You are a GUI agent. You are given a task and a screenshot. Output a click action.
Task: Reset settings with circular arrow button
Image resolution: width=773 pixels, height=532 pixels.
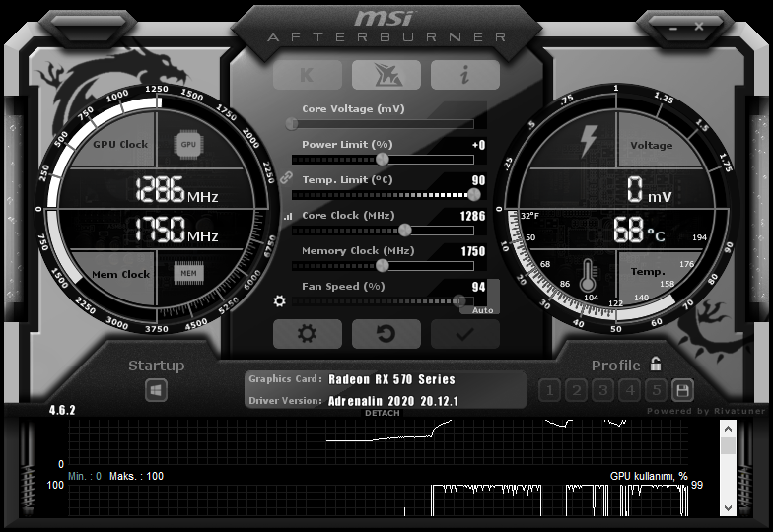[386, 333]
